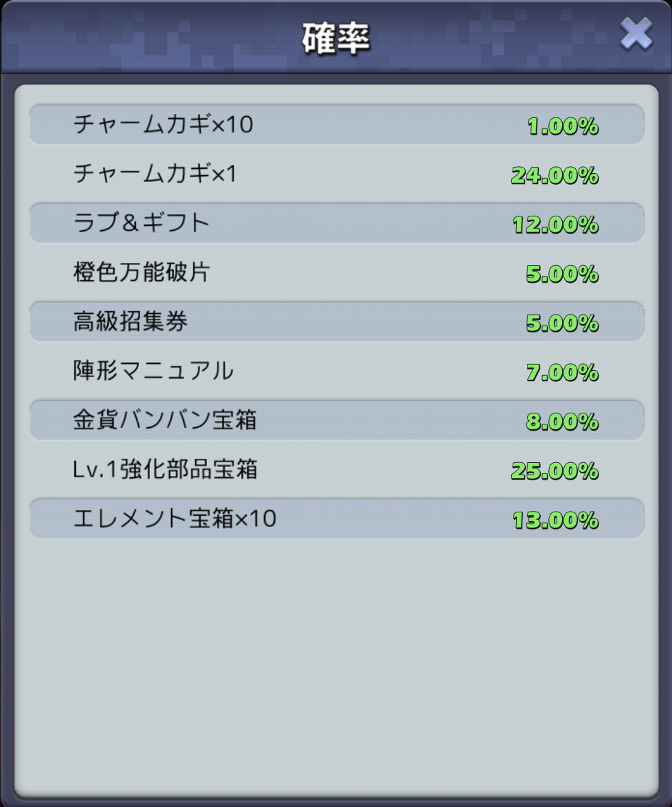
Task: Click the 13.00% probability value
Action: click(x=556, y=521)
